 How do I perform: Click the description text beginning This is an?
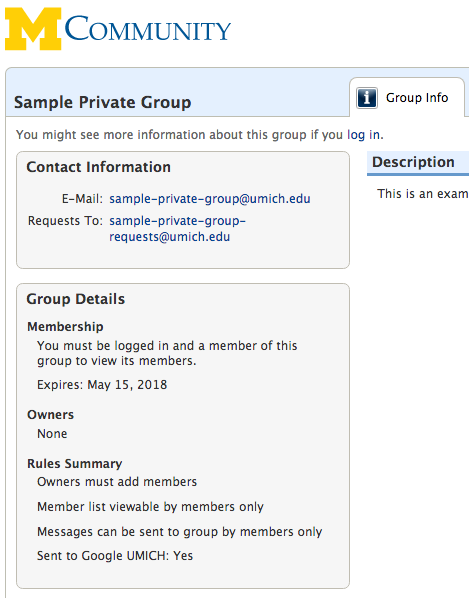[423, 194]
